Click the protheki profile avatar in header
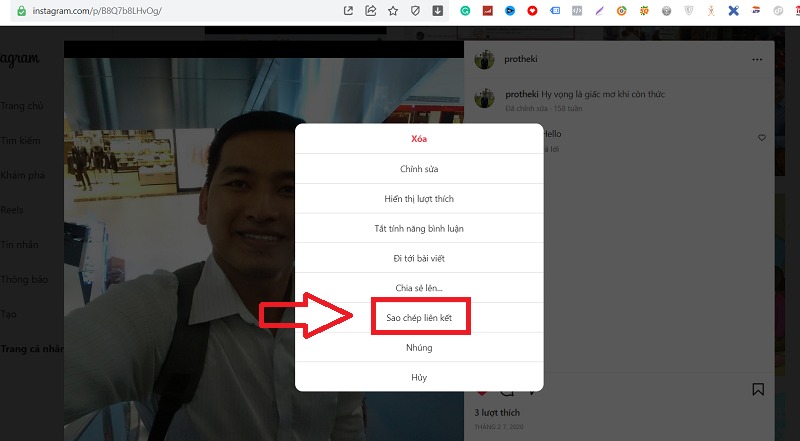Image resolution: width=800 pixels, height=441 pixels. pos(485,60)
